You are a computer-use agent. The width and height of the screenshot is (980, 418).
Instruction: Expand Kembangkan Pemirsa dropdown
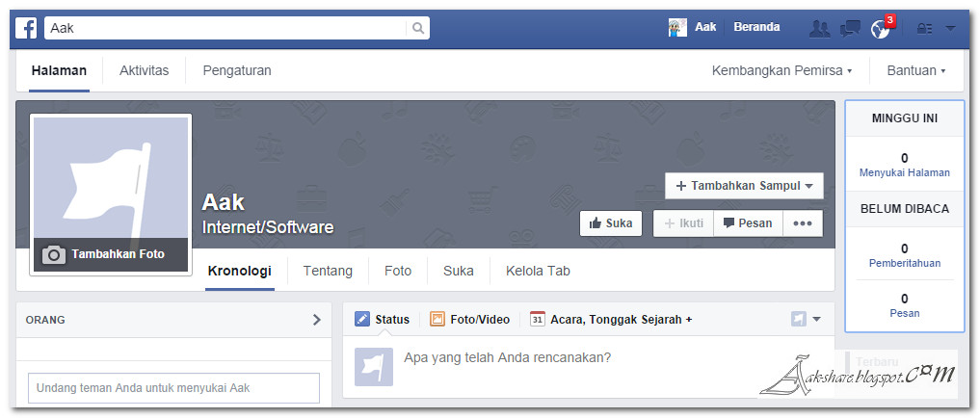781,70
